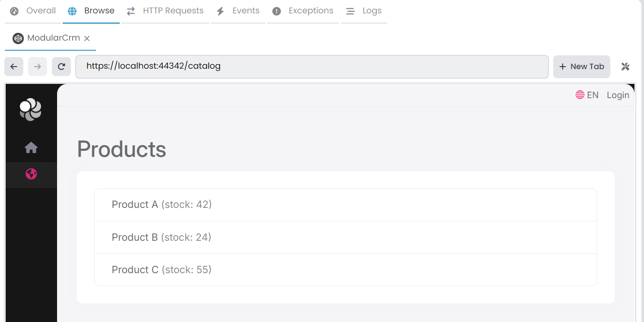The width and height of the screenshot is (644, 322).
Task: Select the Overall tab icon
Action: [x=14, y=10]
